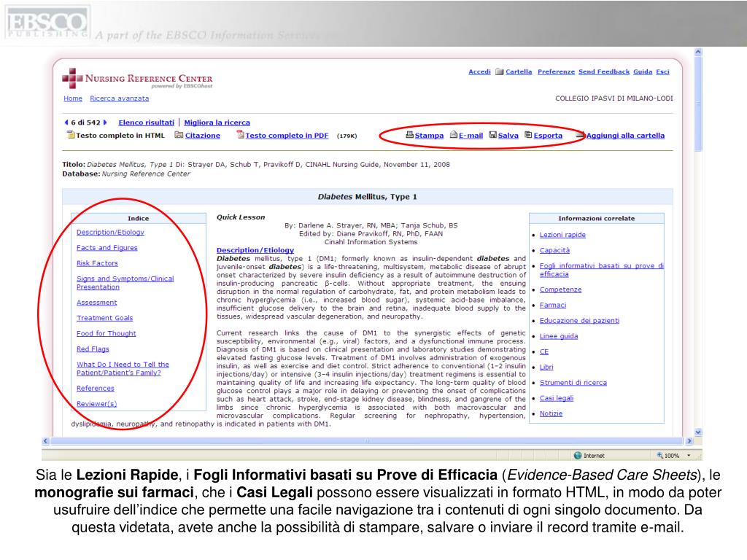Image resolution: width=747 pixels, height=560 pixels.
Task: Open Signs and Symptoms/Clinical Presentation
Action: coord(125,282)
